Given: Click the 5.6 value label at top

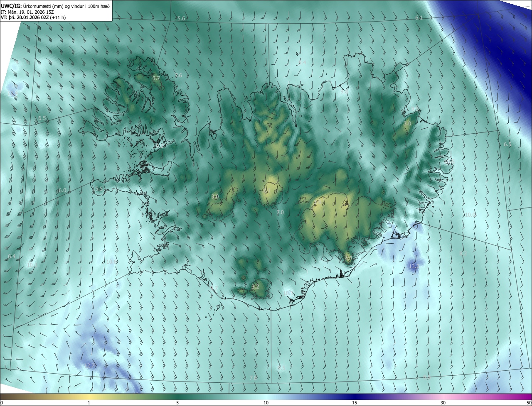Looking at the screenshot, I should point(181,18).
